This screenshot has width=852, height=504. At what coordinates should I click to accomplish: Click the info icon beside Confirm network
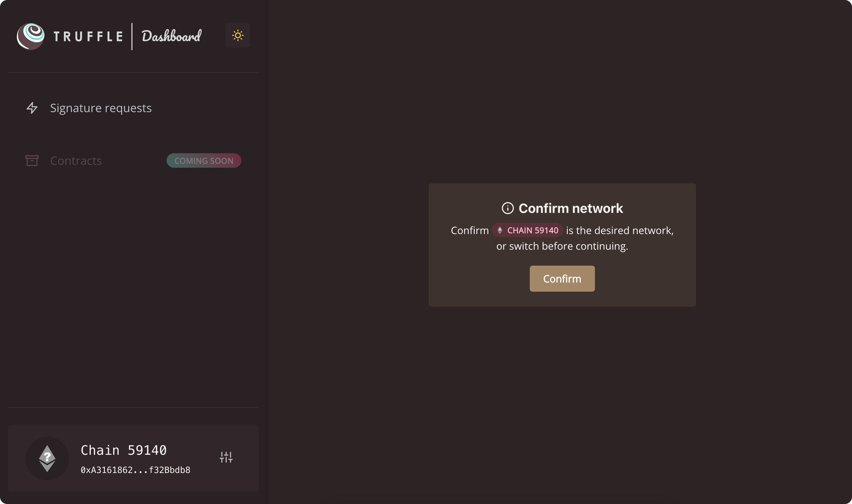507,208
